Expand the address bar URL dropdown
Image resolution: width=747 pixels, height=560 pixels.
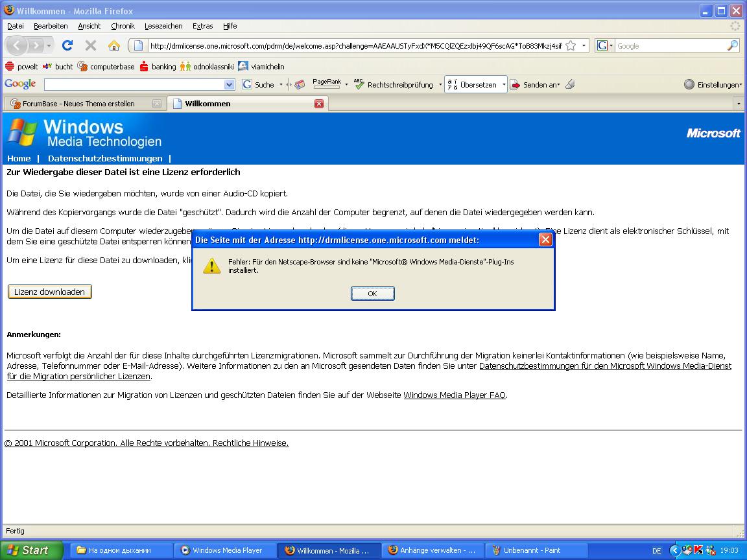coord(584,46)
